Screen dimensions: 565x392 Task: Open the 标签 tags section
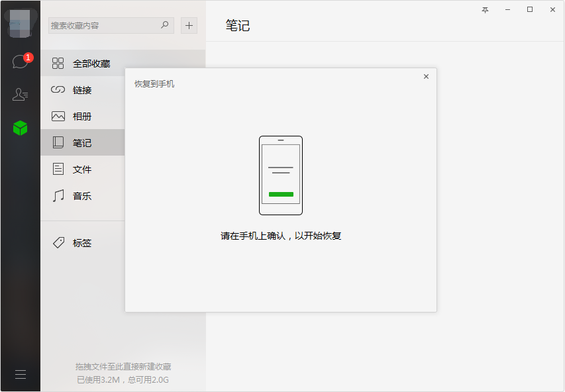83,243
